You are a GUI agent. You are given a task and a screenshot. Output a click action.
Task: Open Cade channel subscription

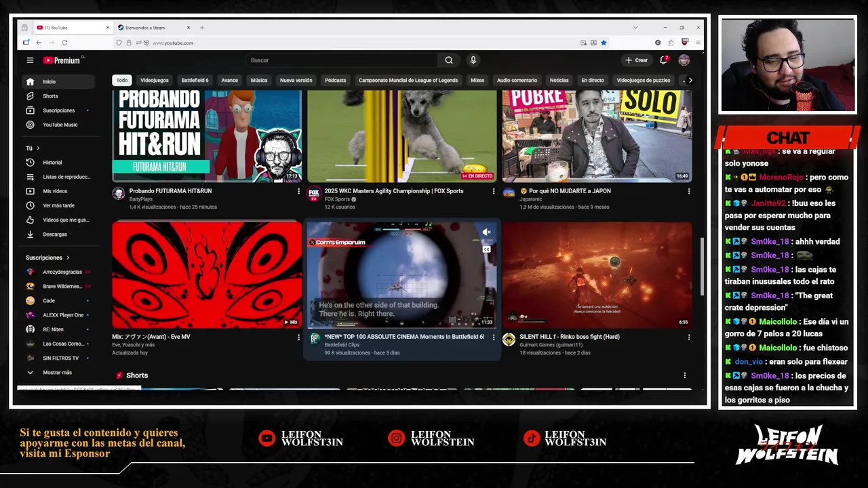click(x=57, y=300)
